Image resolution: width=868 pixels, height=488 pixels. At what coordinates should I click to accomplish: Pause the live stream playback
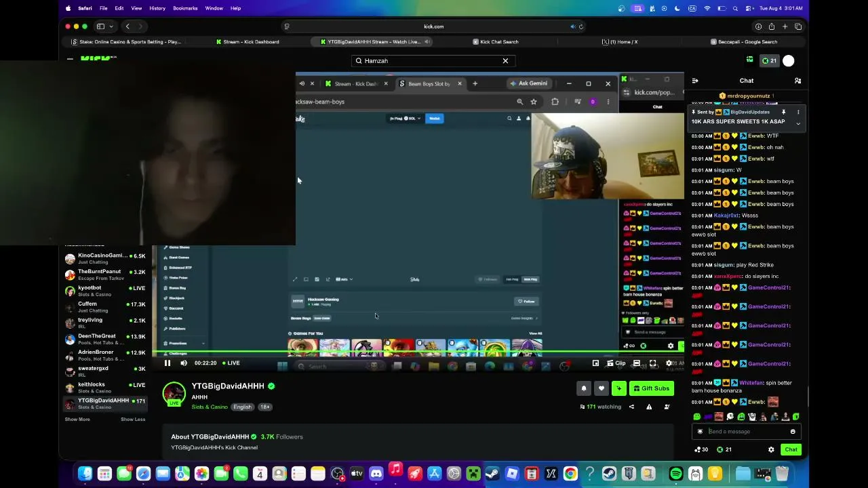(x=167, y=363)
